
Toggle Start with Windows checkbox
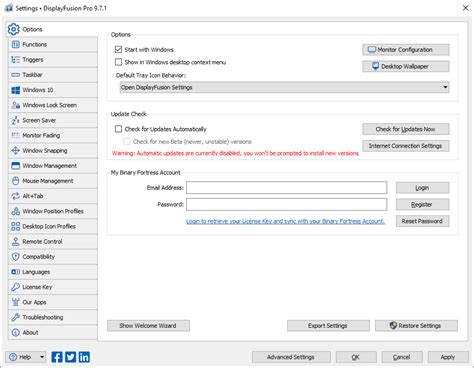point(118,50)
